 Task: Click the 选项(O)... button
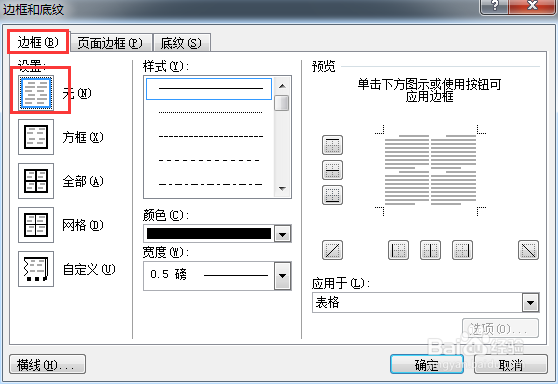[500, 328]
